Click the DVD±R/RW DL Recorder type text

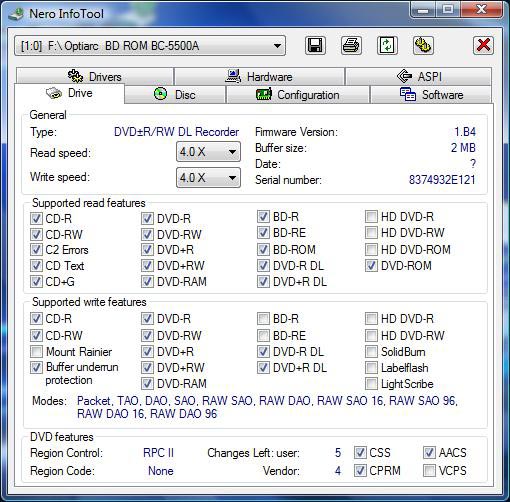click(x=176, y=132)
